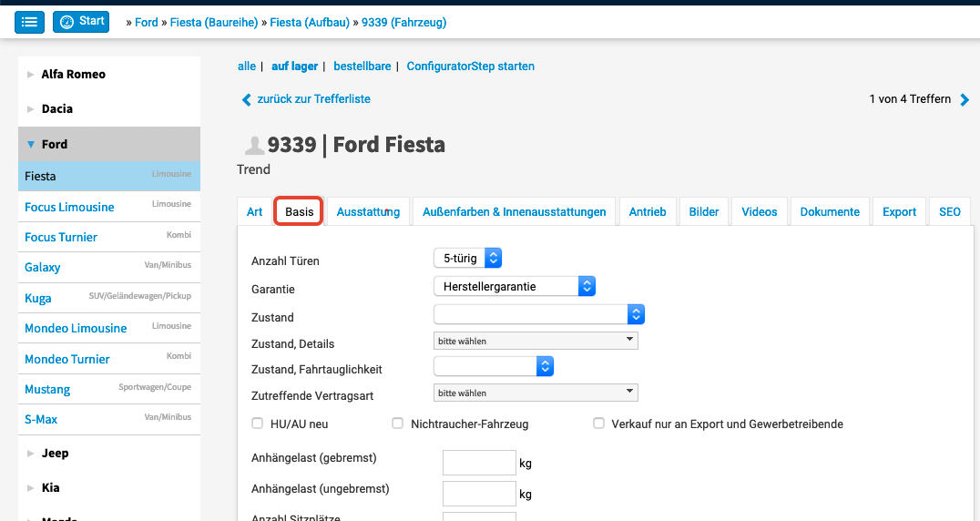Click the back arrow to Trefferliste

[x=246, y=99]
